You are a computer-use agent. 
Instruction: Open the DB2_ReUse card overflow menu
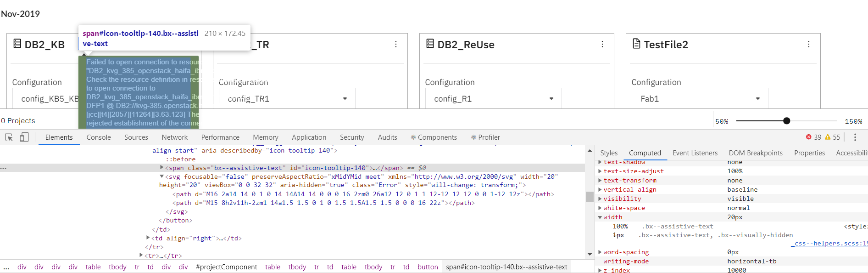click(x=602, y=44)
